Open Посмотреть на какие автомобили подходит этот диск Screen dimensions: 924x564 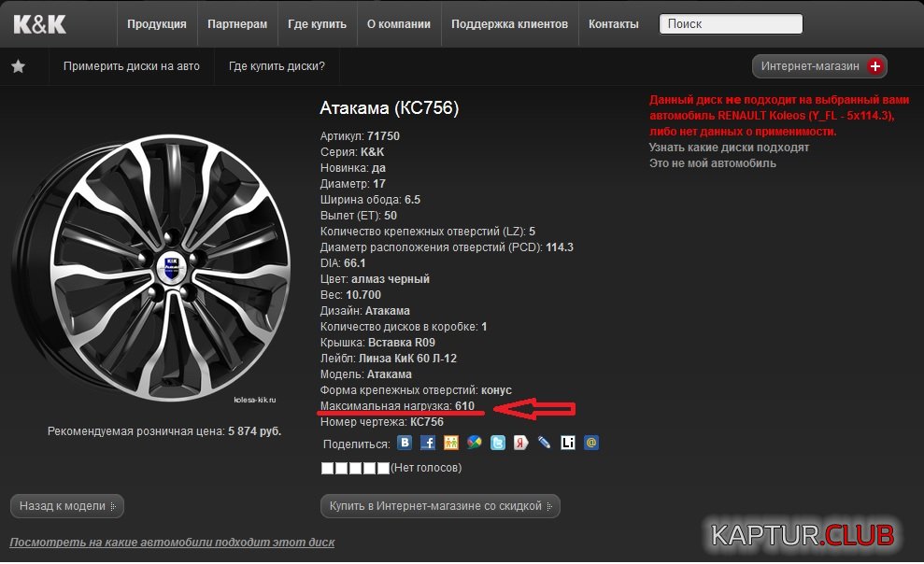coord(172,543)
